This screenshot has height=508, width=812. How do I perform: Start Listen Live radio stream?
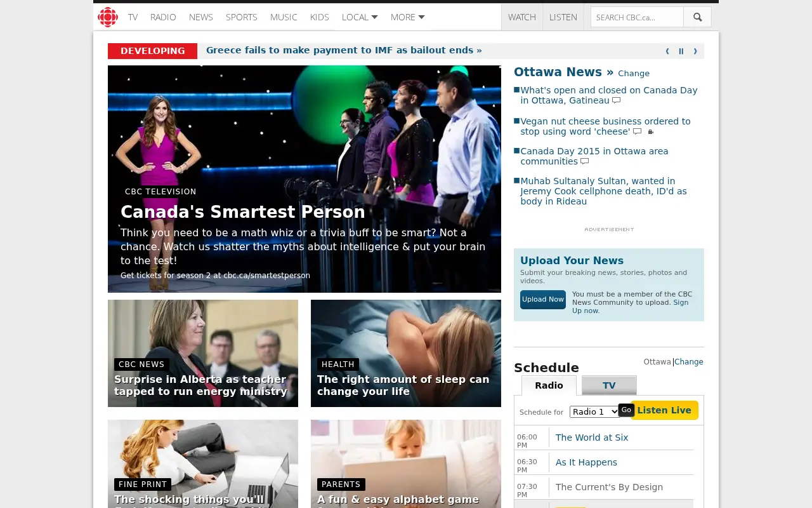pyautogui.click(x=664, y=410)
